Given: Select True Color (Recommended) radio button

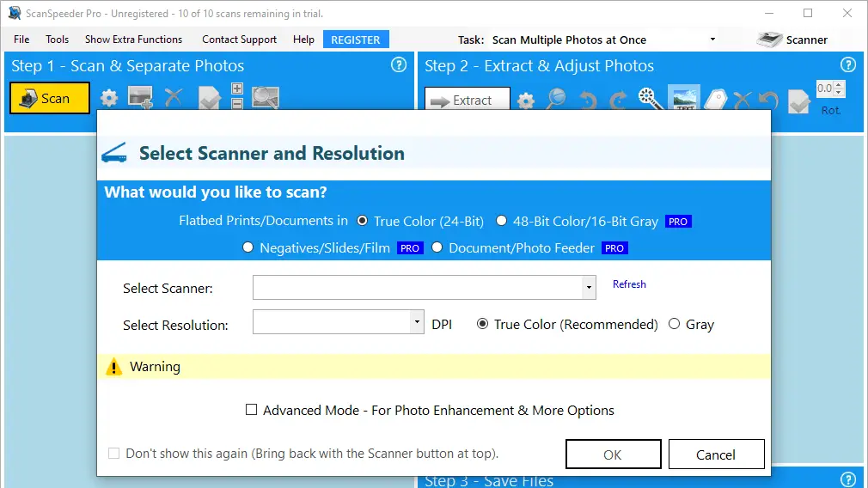Looking at the screenshot, I should tap(482, 324).
